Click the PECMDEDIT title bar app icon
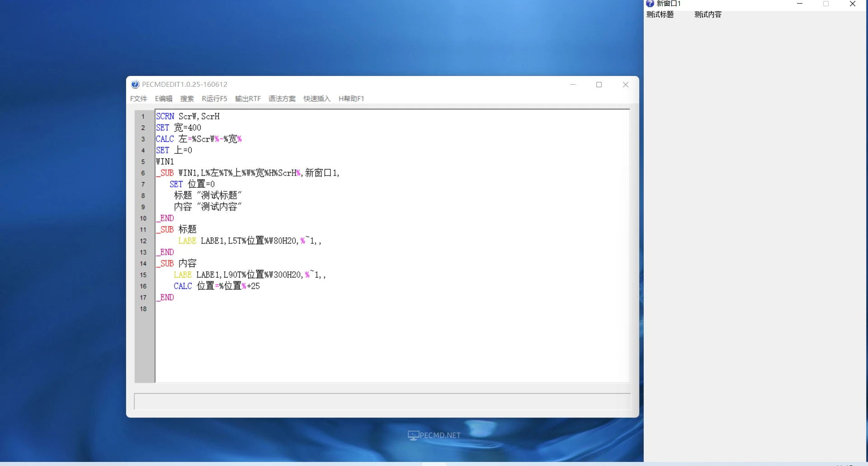 [135, 84]
